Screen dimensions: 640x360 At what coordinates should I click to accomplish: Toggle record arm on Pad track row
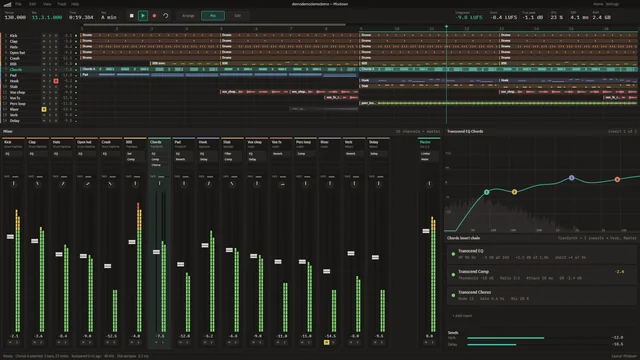(56, 76)
